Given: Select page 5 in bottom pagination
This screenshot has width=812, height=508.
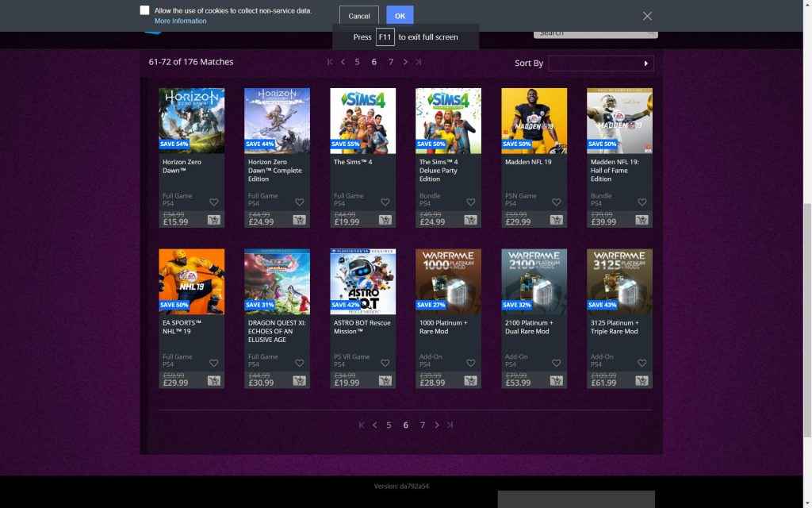Looking at the screenshot, I should (x=389, y=425).
